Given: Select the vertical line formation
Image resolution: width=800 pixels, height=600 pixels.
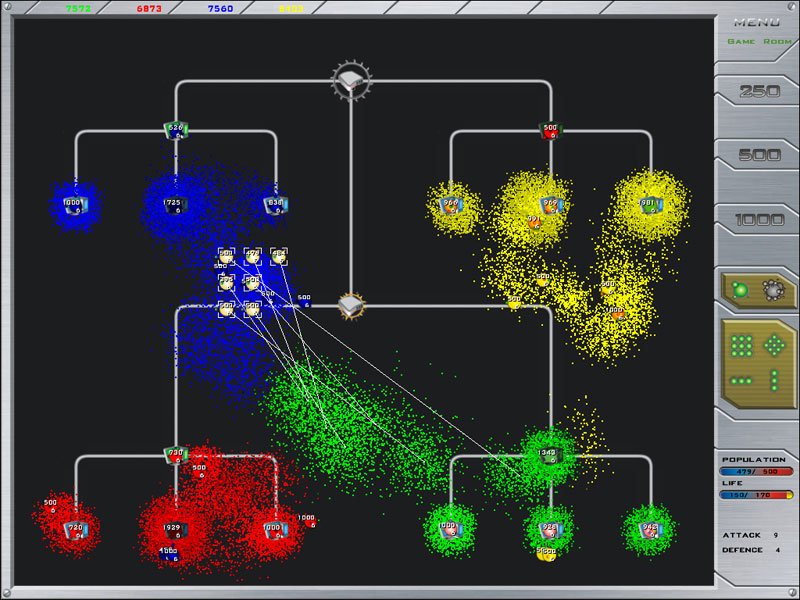Looking at the screenshot, I should point(774,381).
